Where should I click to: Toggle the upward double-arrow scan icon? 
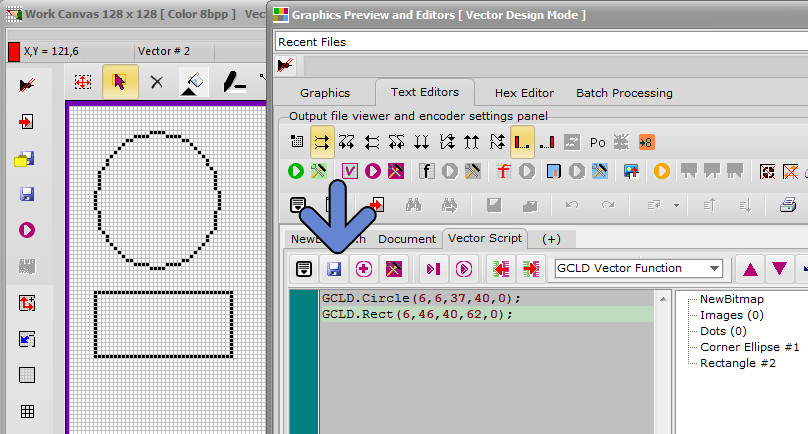pyautogui.click(x=471, y=142)
